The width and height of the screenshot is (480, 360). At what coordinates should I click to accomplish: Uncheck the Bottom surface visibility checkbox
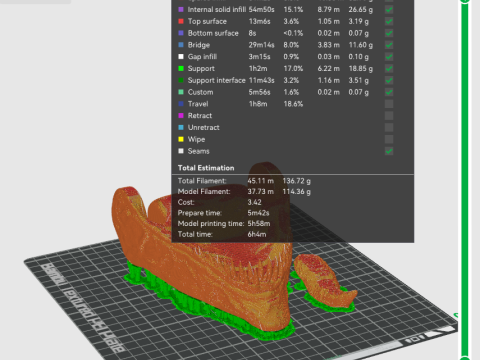389,33
